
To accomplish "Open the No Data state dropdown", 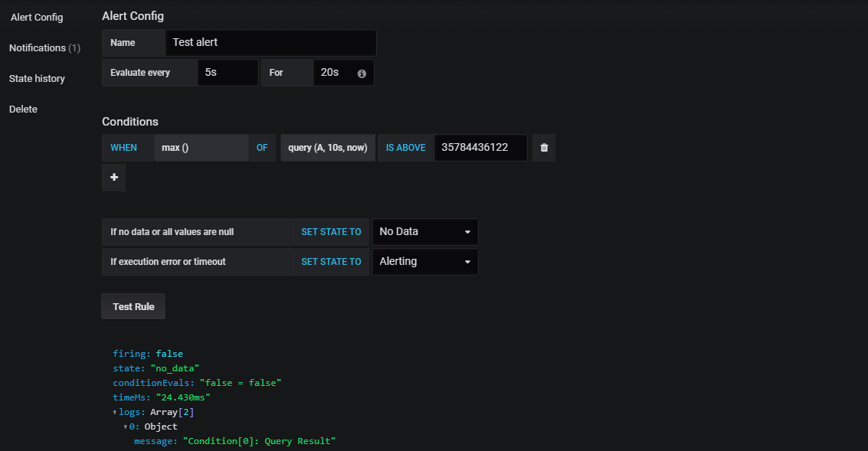I will click(424, 232).
